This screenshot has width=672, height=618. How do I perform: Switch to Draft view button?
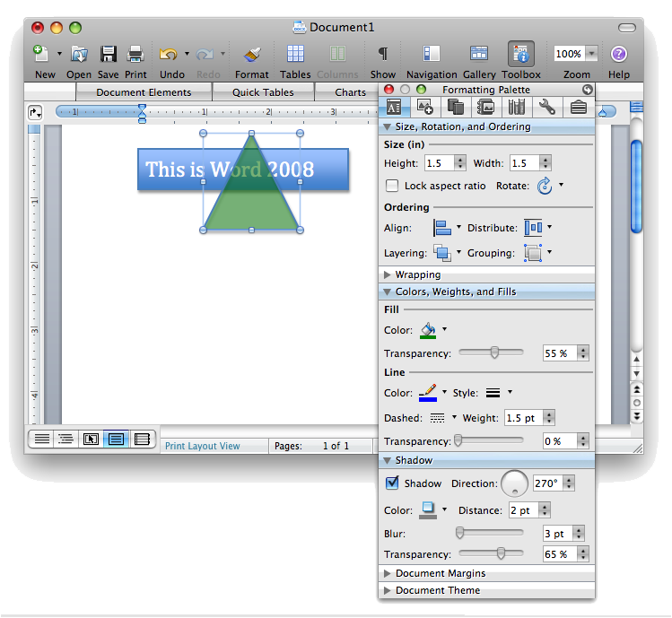point(41,439)
